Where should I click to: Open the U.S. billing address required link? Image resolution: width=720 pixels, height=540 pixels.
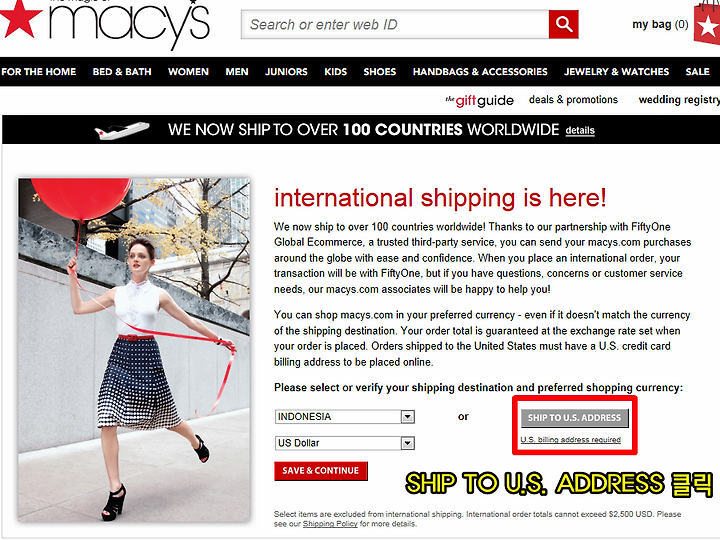click(x=570, y=440)
